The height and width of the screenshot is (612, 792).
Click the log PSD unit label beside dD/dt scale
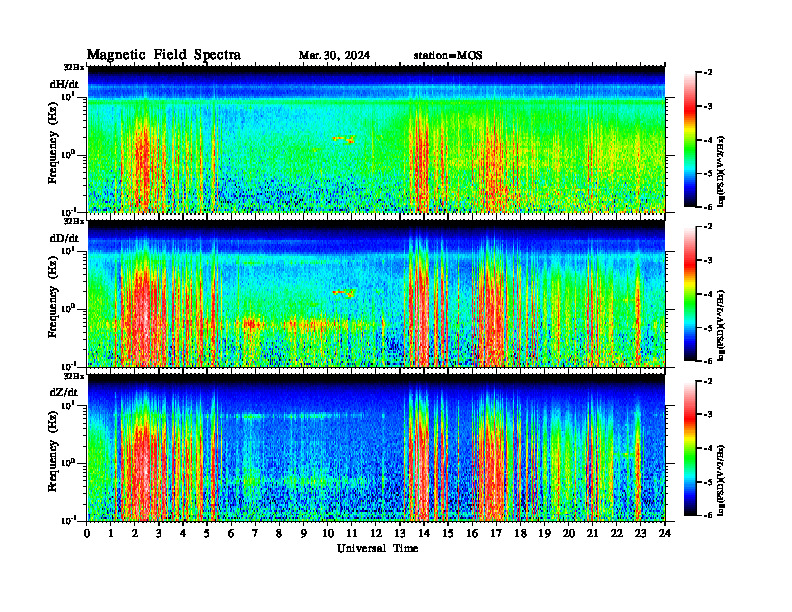721,325
